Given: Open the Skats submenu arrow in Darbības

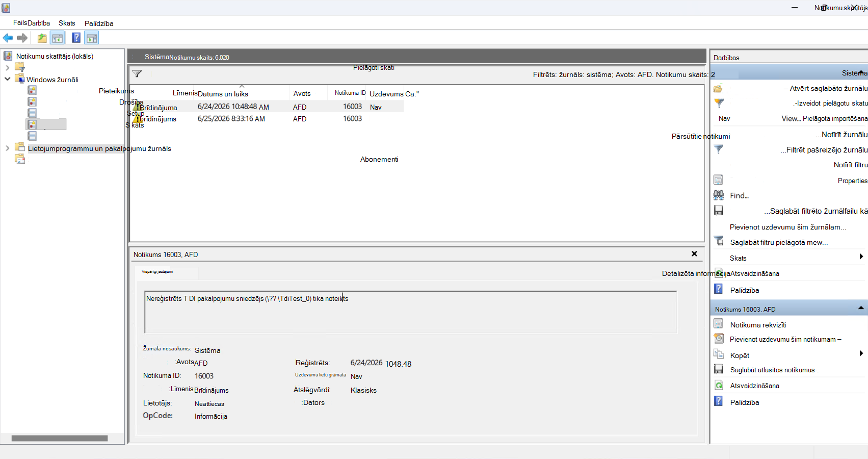Looking at the screenshot, I should click(x=861, y=257).
